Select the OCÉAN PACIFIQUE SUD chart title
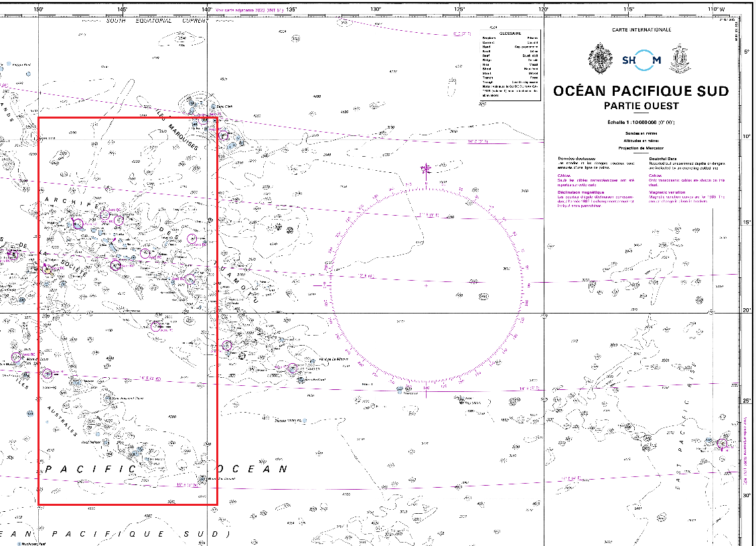The image size is (756, 546). (x=641, y=91)
